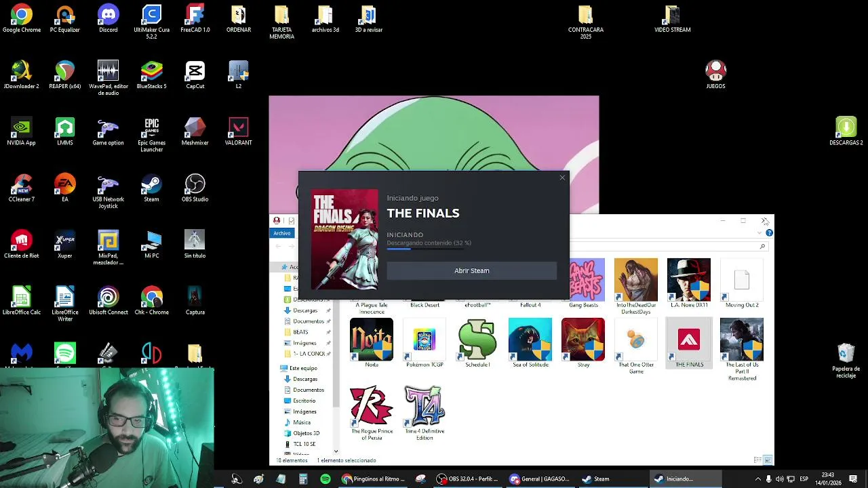
Task: Open the Steam desktop shortcut
Action: click(x=152, y=188)
